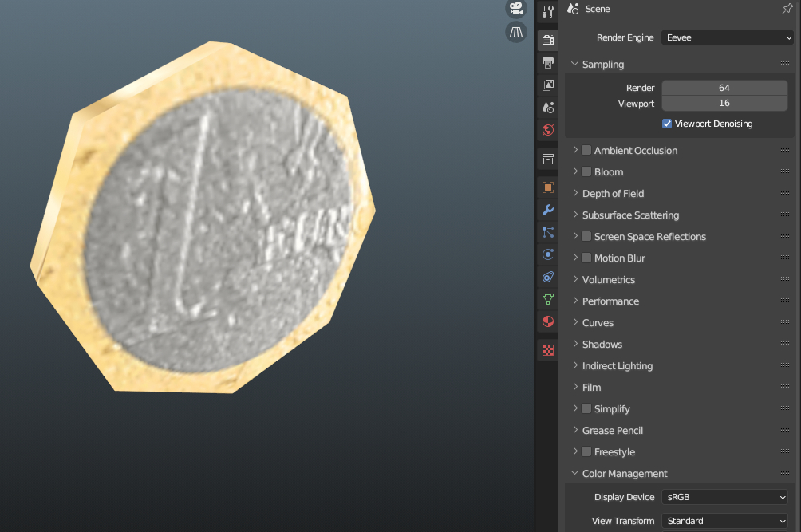The width and height of the screenshot is (801, 532).
Task: Switch to View Layer properties tab
Action: click(547, 85)
